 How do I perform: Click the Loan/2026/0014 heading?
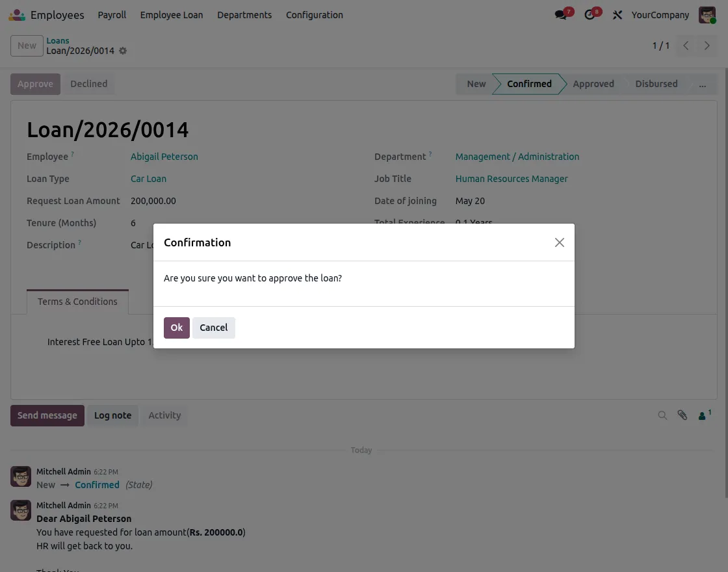coord(108,130)
